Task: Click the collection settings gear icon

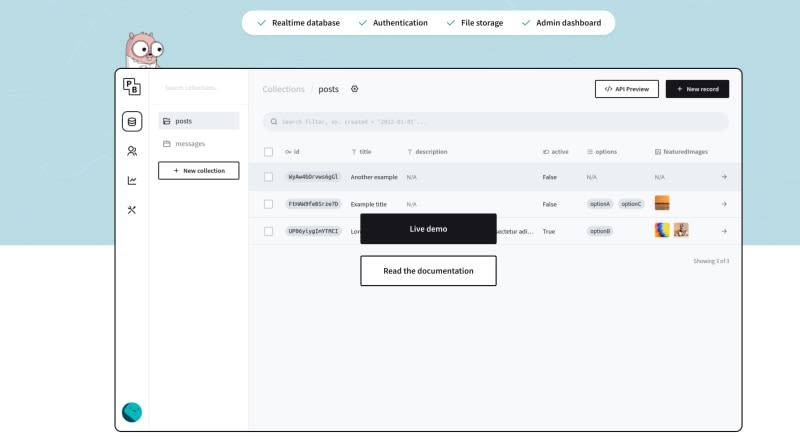Action: [355, 89]
